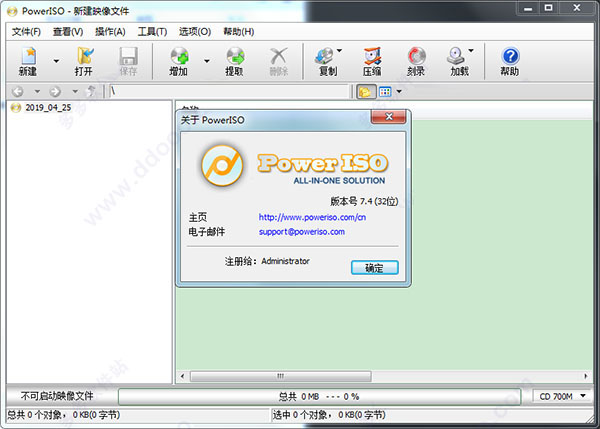Open the Back history dropdown arrow

[37, 91]
